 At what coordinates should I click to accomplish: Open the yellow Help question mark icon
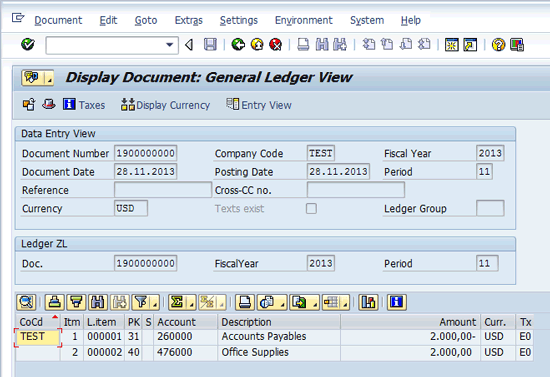(x=498, y=45)
